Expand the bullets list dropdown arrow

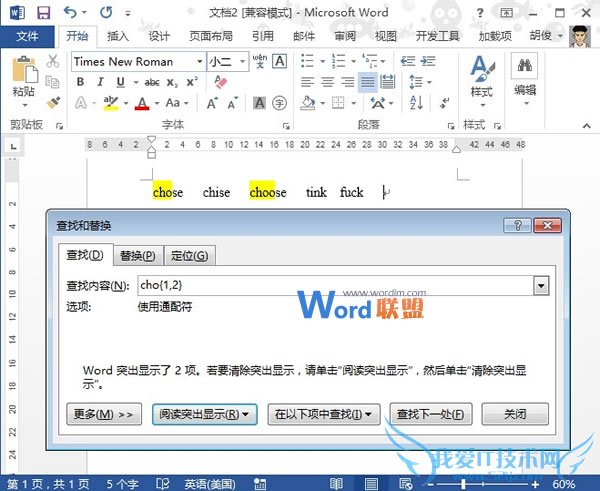coord(323,61)
